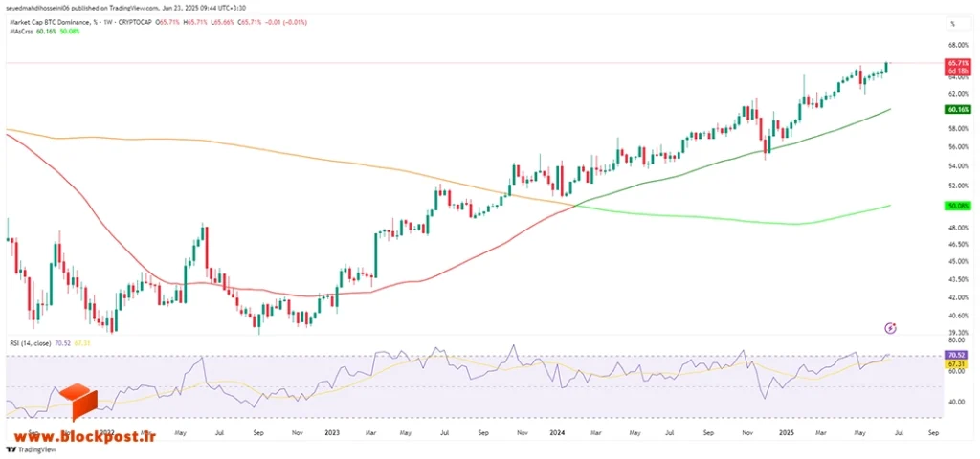Viewport: 980px width, 459px height.
Task: Click the dark green 60.16% MA label
Action: tap(958, 109)
